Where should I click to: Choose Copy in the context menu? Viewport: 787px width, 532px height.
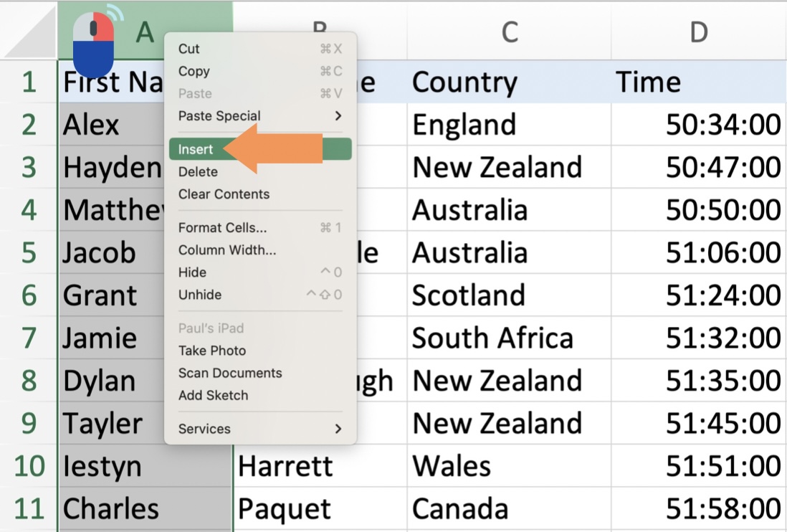(x=260, y=71)
